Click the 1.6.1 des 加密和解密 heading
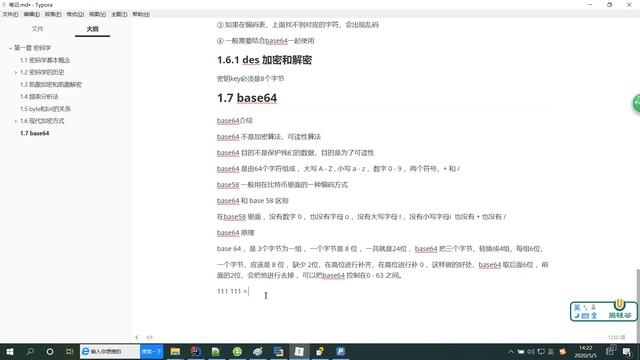 [264, 60]
